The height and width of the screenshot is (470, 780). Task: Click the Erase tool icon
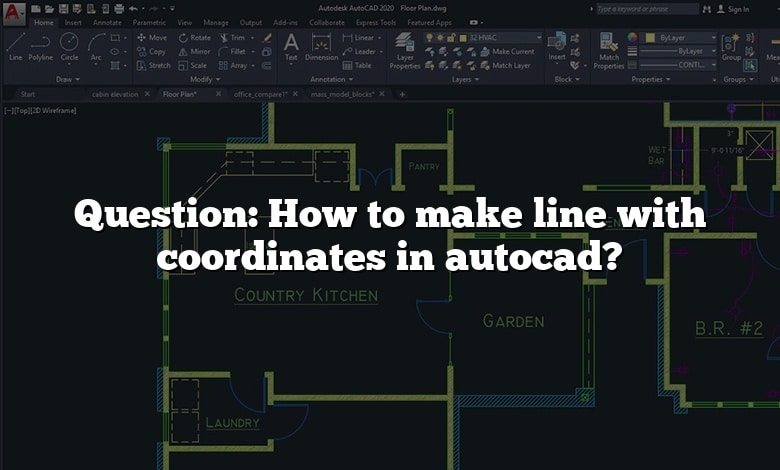coord(267,37)
